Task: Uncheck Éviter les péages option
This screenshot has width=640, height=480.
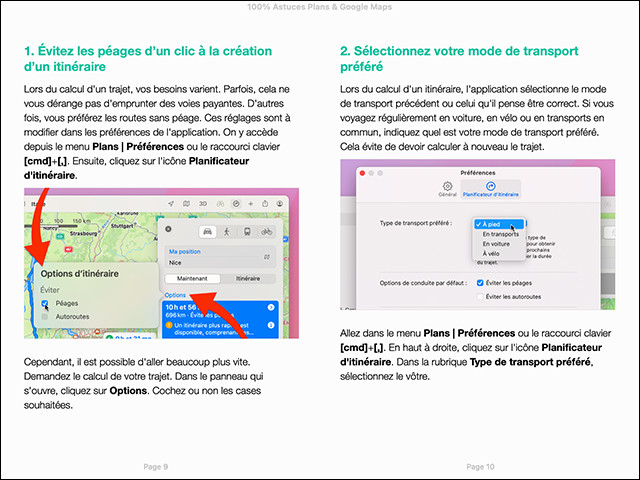Action: (x=481, y=283)
